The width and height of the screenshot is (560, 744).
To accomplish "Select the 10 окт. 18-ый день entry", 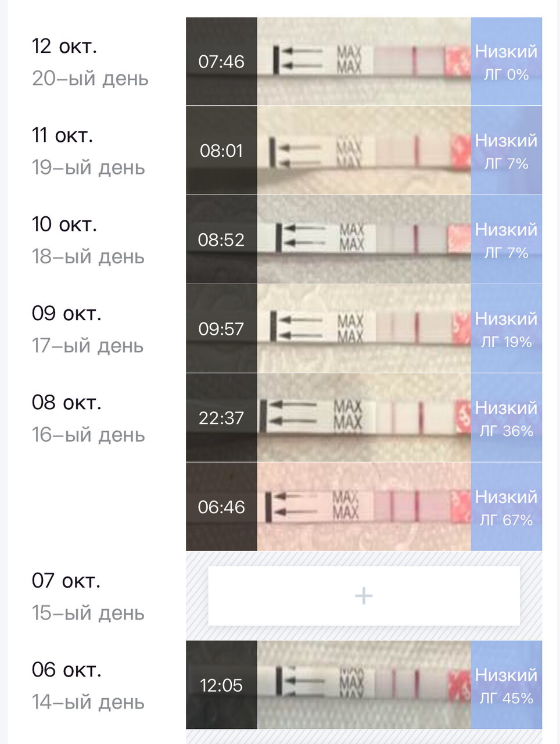I will (x=88, y=240).
